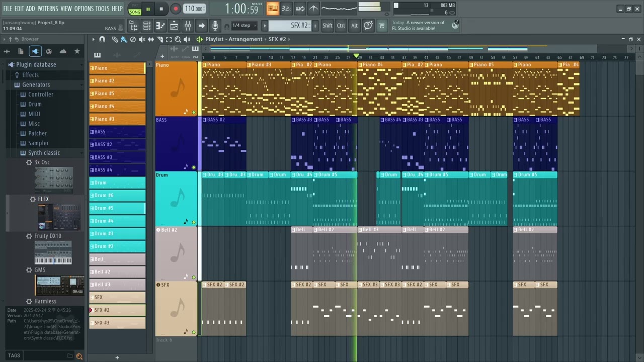The height and width of the screenshot is (362, 644).
Task: Select the Paint brush tool in playlist
Action: tap(124, 39)
